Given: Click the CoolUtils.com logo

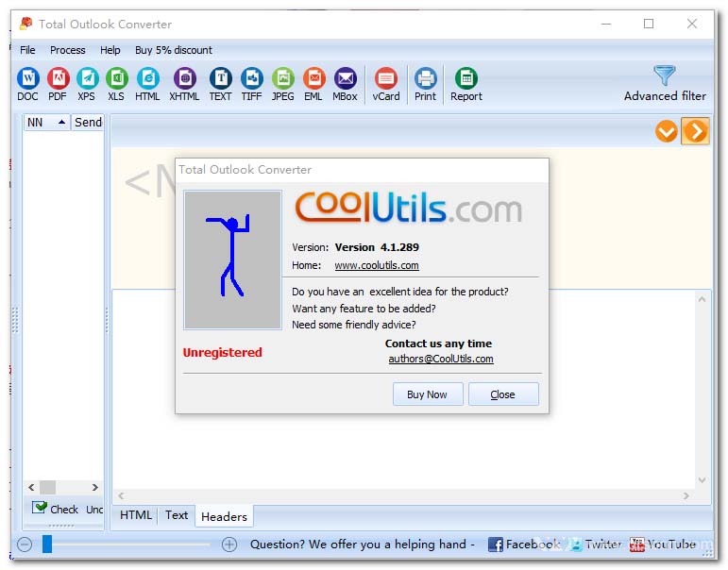Looking at the screenshot, I should (x=408, y=207).
